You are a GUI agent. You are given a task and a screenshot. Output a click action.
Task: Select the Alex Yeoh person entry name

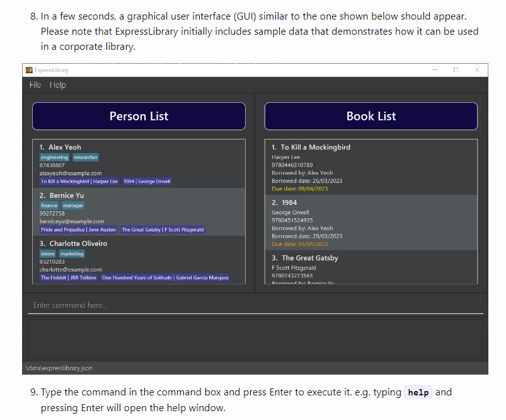pyautogui.click(x=64, y=148)
